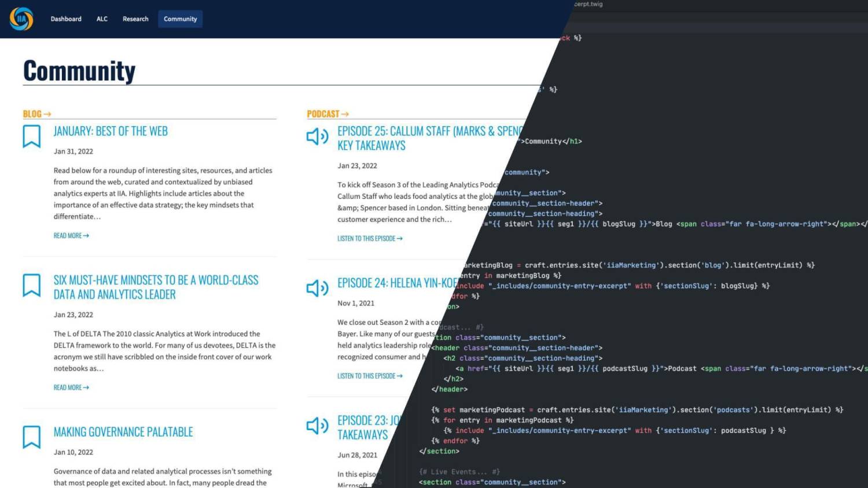Viewport: 868px width, 488px height.
Task: Click the speaker icon for Episode 24
Action: coord(317,288)
